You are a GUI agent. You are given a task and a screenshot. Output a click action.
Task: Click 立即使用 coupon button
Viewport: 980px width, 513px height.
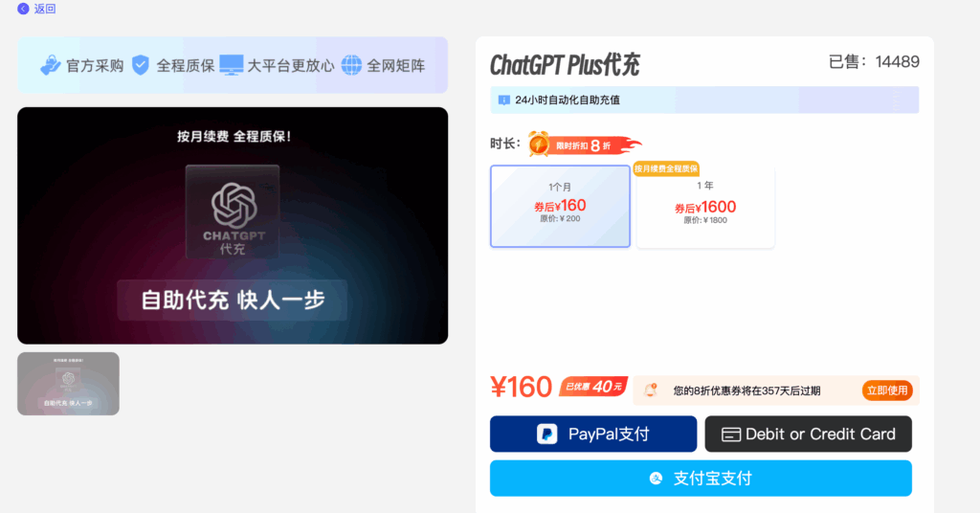coord(887,390)
